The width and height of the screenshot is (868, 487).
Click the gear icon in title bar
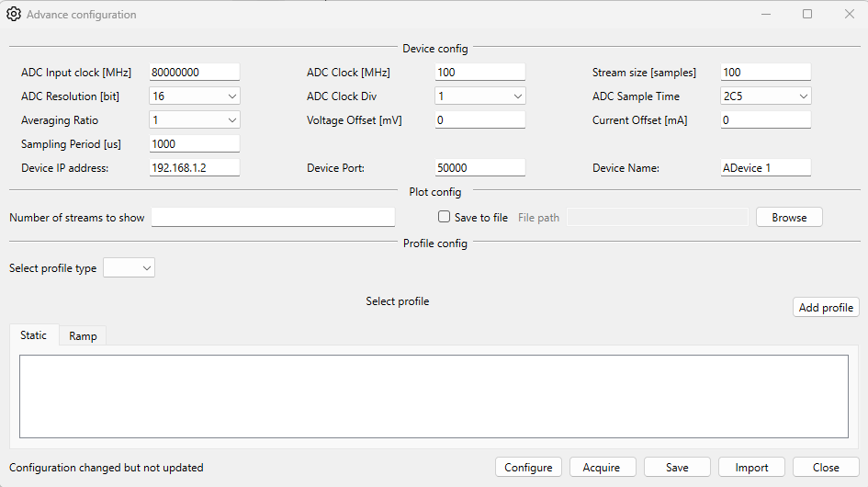tap(14, 15)
